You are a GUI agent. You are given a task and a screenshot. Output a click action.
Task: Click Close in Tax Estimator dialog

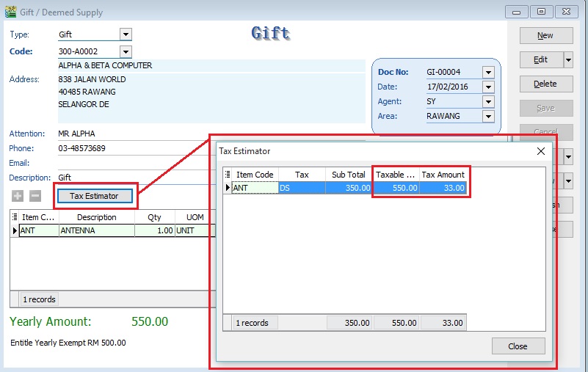tap(518, 346)
